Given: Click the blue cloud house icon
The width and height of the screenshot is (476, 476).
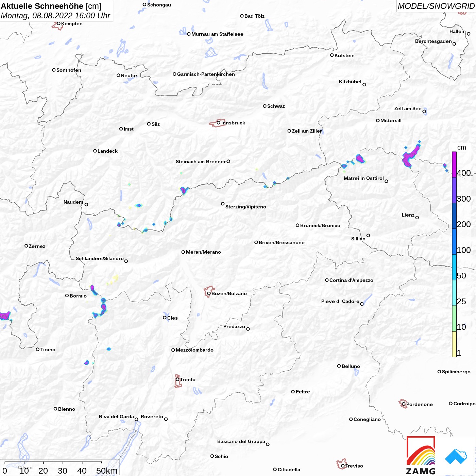Looking at the screenshot, I should [x=456, y=456].
